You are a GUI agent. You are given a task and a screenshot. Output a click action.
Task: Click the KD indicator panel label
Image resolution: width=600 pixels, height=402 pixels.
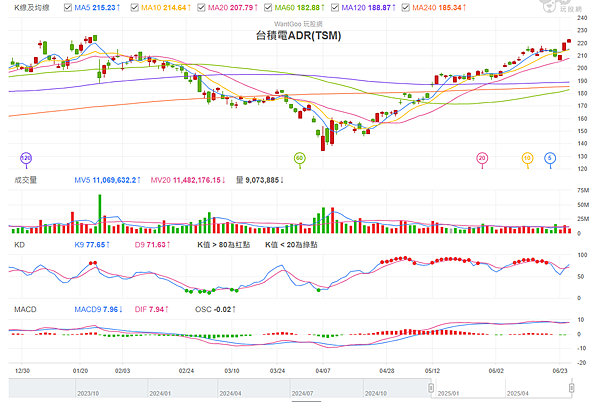[19, 245]
